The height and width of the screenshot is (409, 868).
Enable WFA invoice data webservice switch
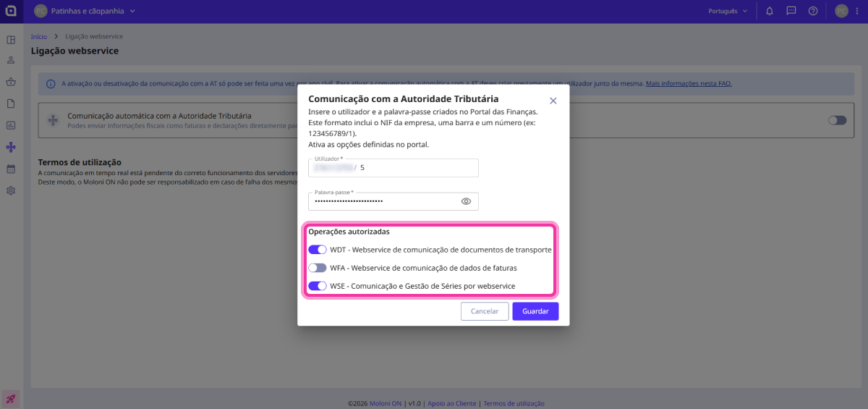(x=318, y=268)
